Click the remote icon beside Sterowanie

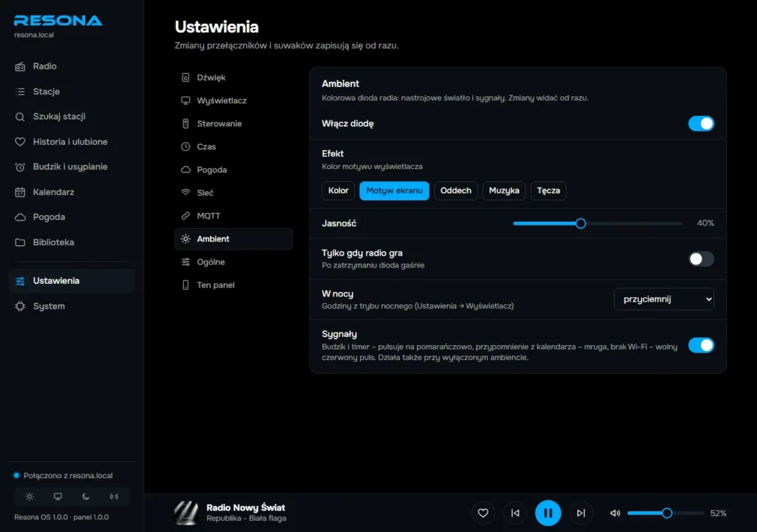186,123
